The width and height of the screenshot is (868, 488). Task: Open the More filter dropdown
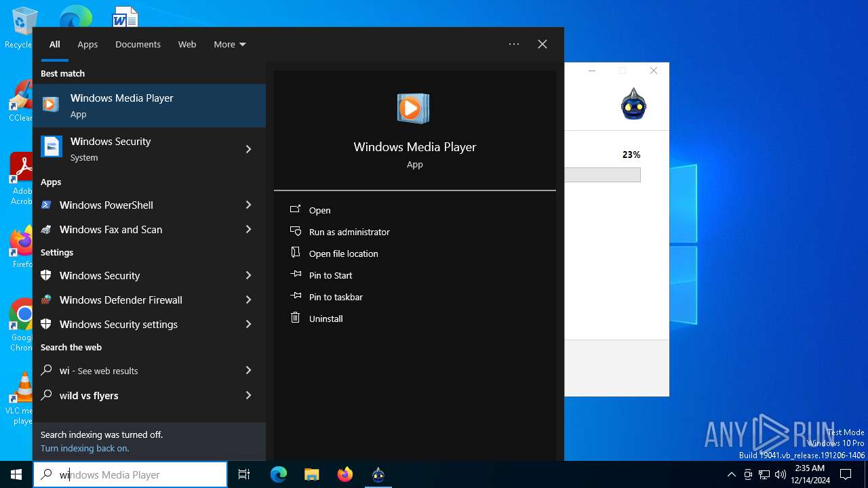tap(230, 44)
